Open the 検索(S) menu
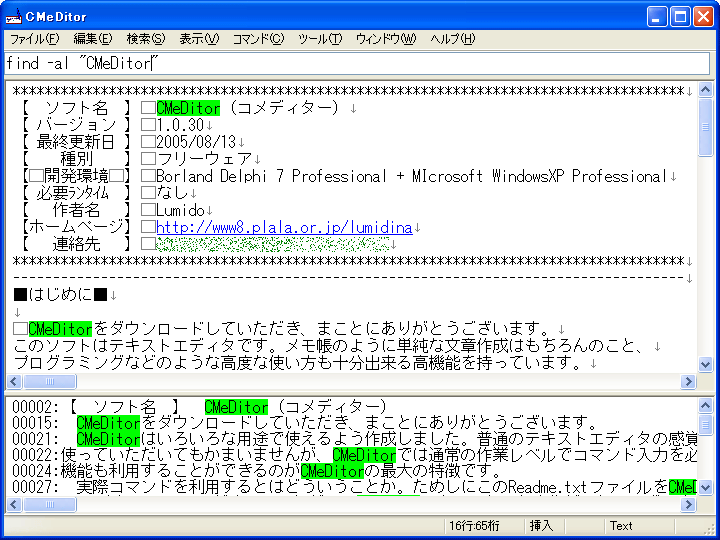This screenshot has height=540, width=720. 146,39
